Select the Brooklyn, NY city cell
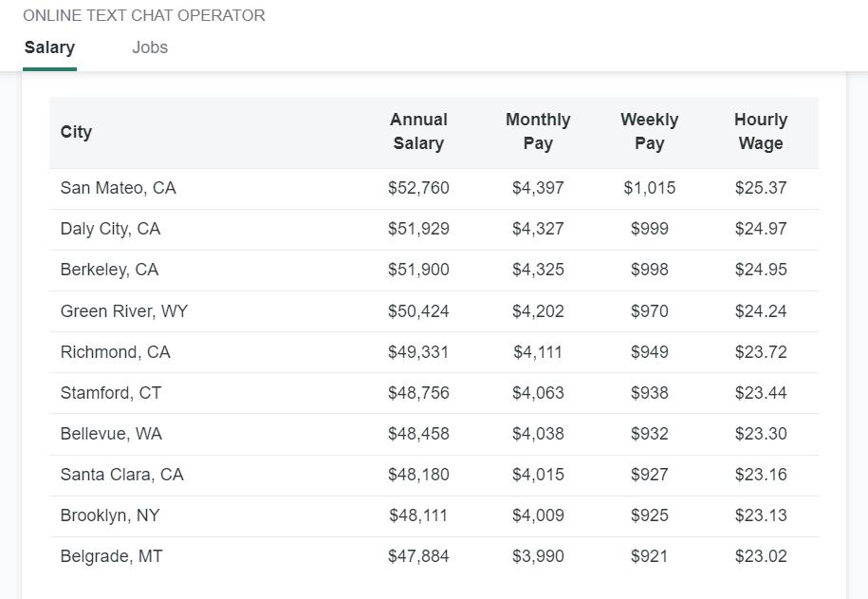The width and height of the screenshot is (868, 599). tap(110, 515)
